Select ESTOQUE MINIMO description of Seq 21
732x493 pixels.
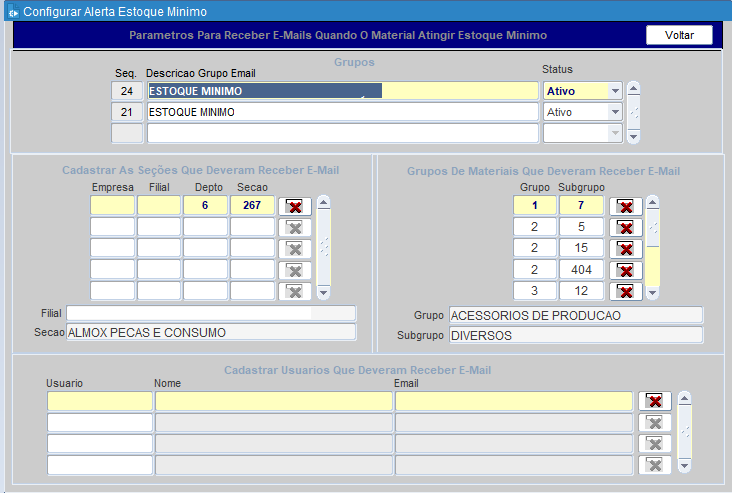343,112
